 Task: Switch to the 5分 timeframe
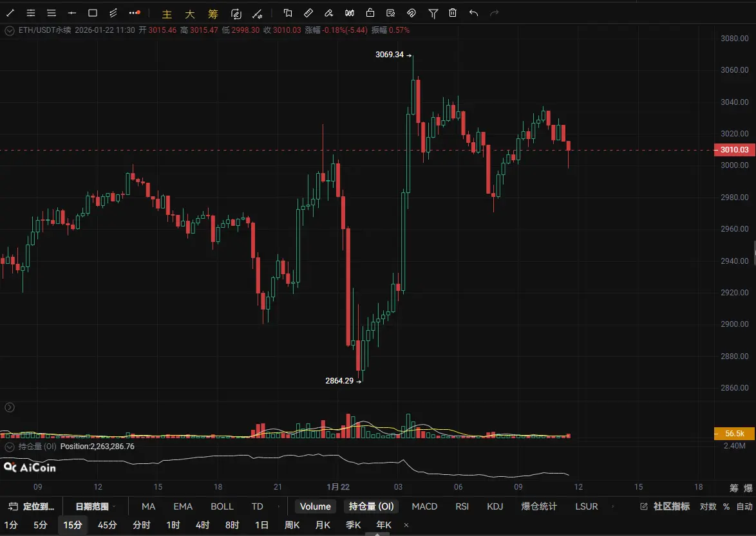(41, 525)
